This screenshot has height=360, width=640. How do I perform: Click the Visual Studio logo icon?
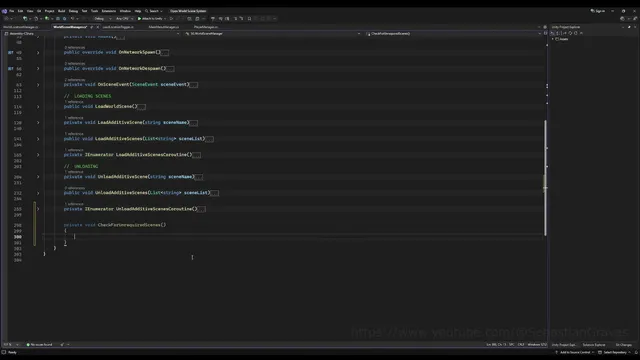click(4, 11)
